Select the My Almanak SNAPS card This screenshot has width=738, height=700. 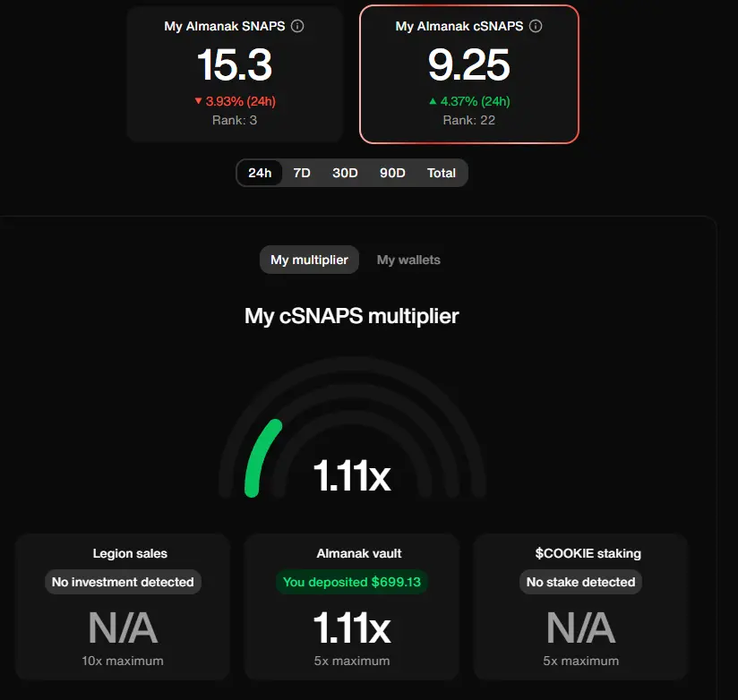coord(235,74)
